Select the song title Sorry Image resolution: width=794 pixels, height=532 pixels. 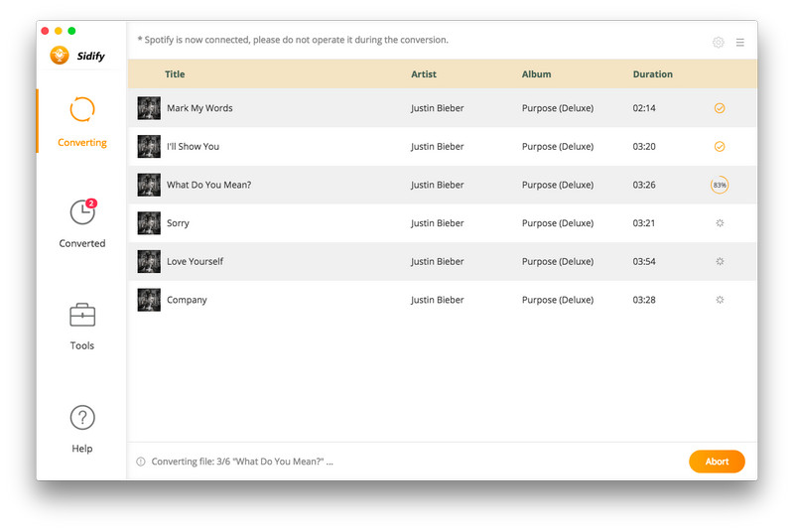click(178, 223)
